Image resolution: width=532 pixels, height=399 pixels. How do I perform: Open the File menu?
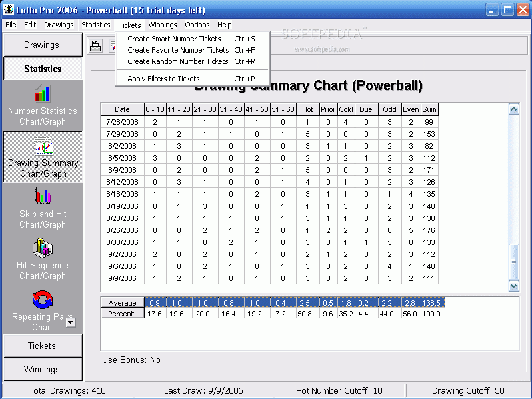point(11,25)
